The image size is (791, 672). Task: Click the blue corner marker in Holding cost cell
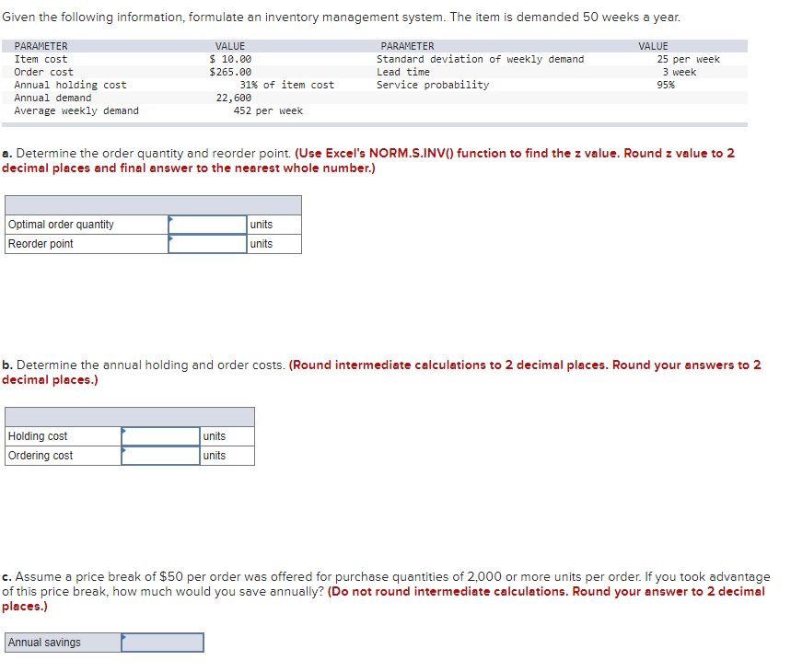(x=122, y=431)
